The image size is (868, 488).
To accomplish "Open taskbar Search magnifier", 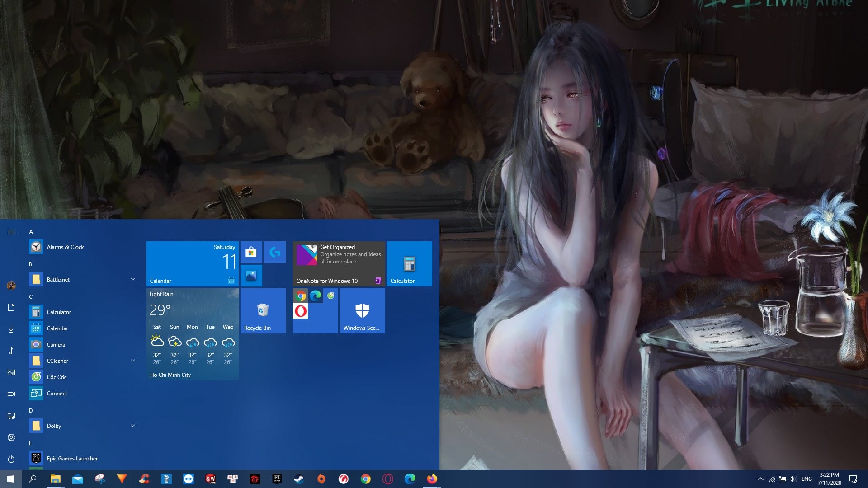I will 33,479.
